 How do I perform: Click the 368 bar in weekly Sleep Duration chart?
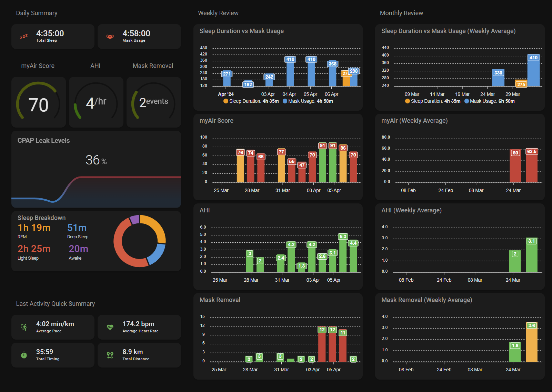click(332, 74)
